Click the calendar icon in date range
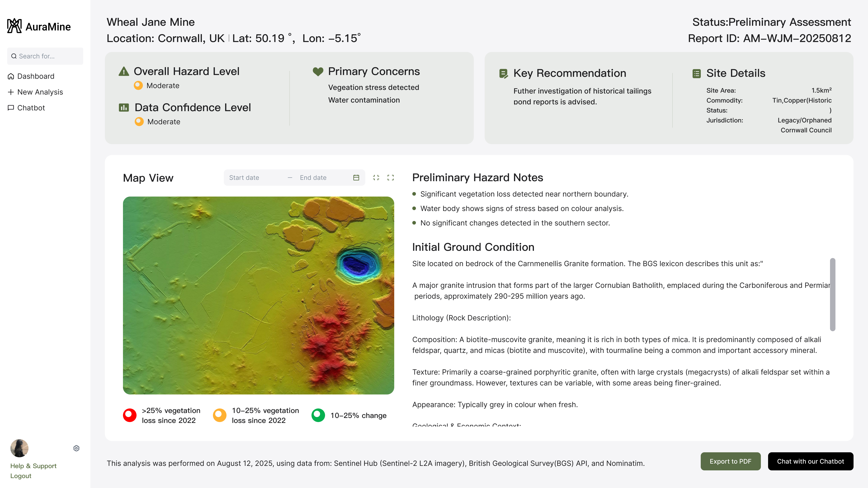 [x=356, y=178]
